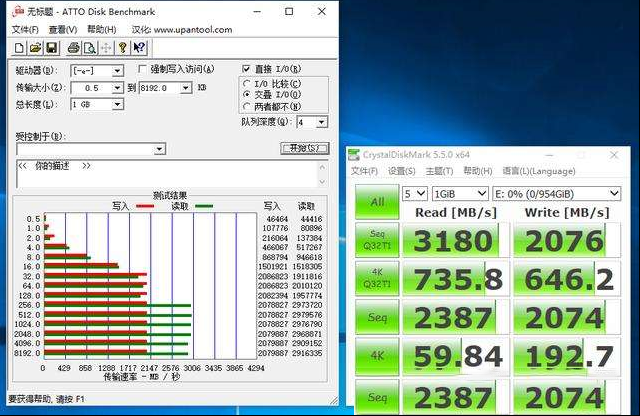Viewport: 640px width, 416px height.
Task: Click the red 写入 legend swatch
Action: click(145, 206)
